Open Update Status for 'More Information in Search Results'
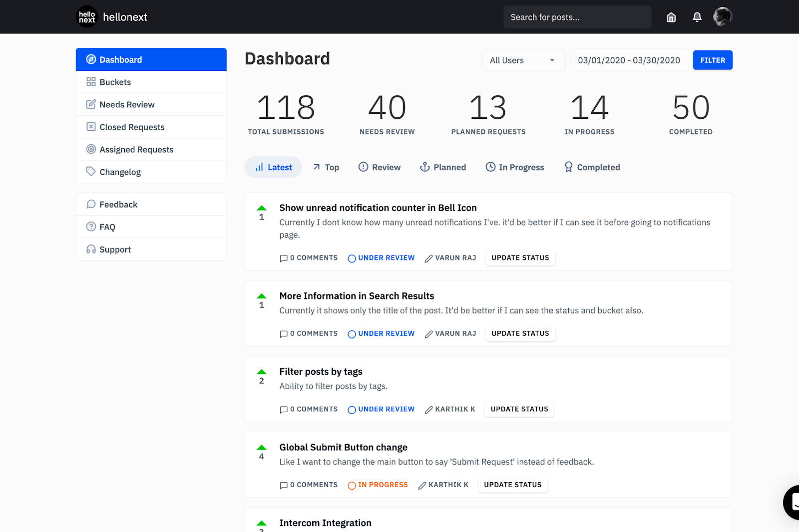799x532 pixels. point(520,333)
